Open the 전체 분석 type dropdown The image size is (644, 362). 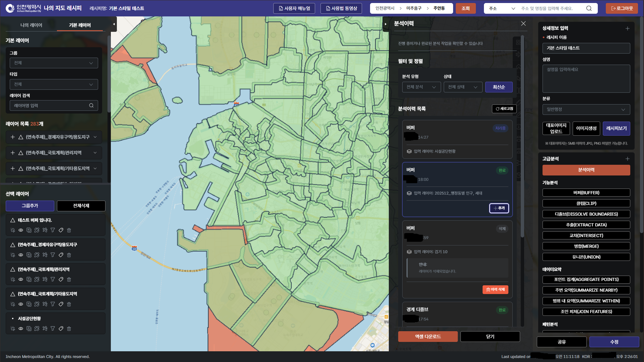point(421,87)
